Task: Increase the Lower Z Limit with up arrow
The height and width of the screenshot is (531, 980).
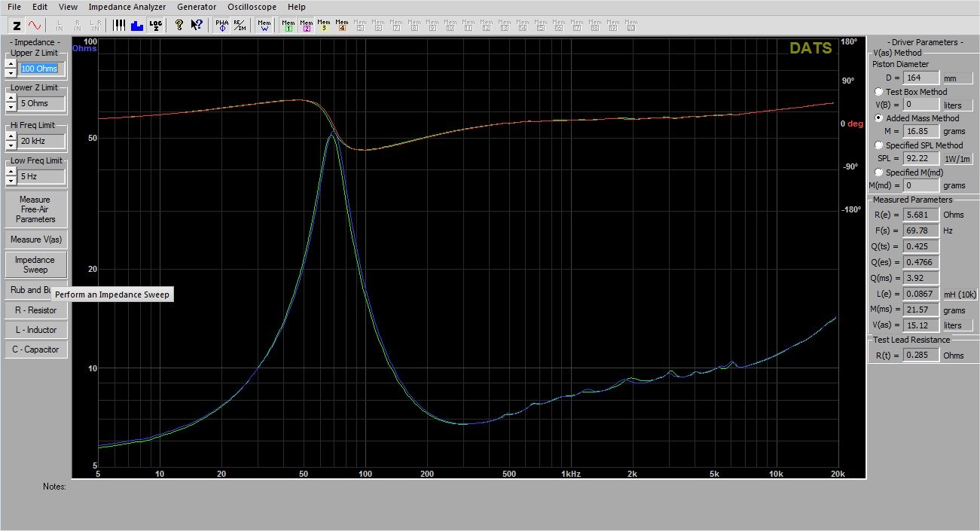Action: click(11, 99)
